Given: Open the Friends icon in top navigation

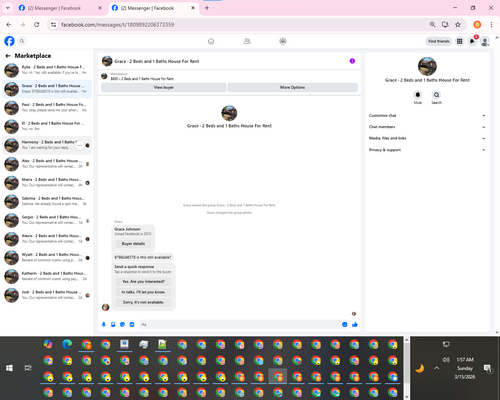Looking at the screenshot, I should pyautogui.click(x=247, y=41).
